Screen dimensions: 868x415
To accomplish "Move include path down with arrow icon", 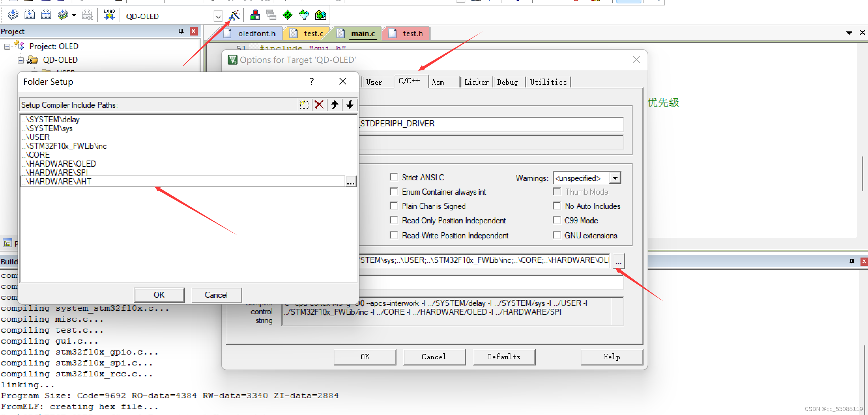I will click(x=350, y=105).
